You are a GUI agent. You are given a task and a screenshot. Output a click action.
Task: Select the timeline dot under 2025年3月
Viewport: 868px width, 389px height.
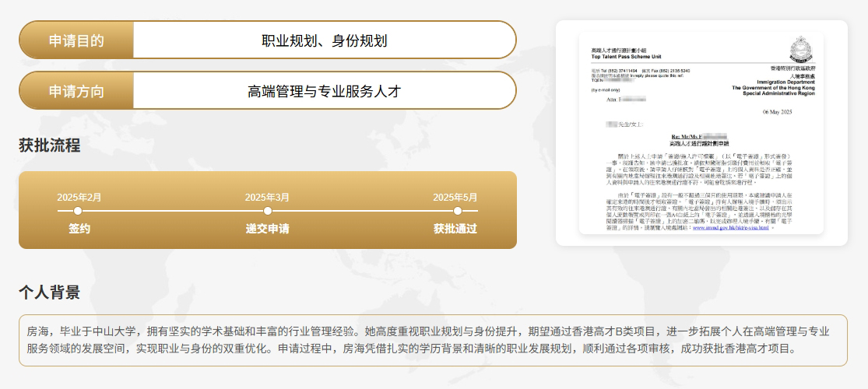click(268, 211)
